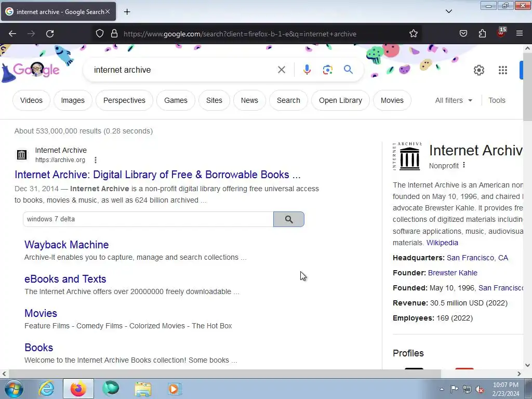Click the horizontal scrollbar at page bottom
Screen dimensions: 532x399
(224, 374)
